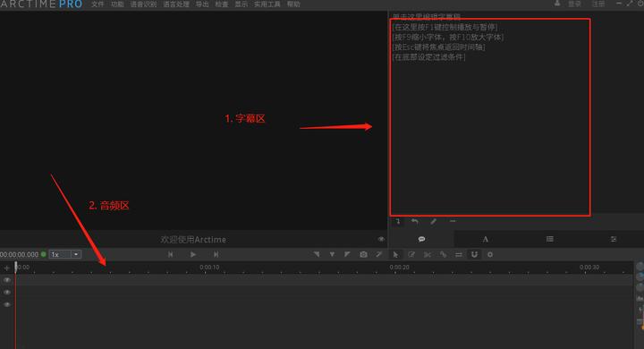
Task: Click the 欢迎使用Arctime status text
Action: [193, 239]
